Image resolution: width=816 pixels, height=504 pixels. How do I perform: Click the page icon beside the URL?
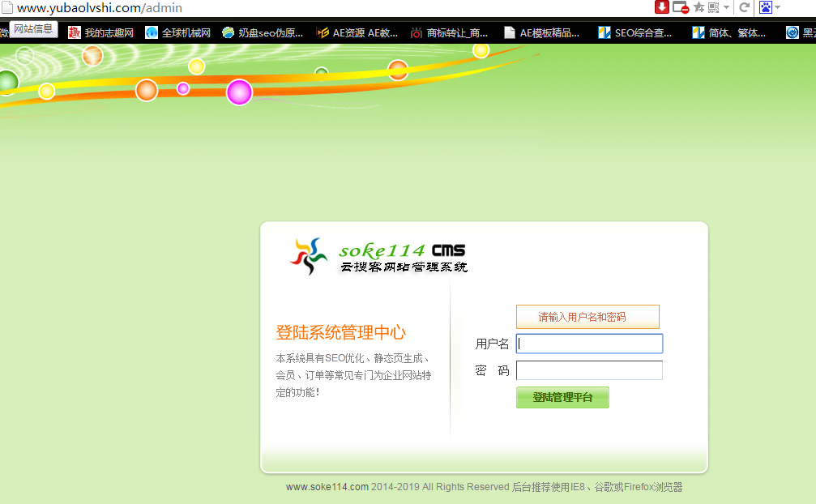(x=7, y=8)
